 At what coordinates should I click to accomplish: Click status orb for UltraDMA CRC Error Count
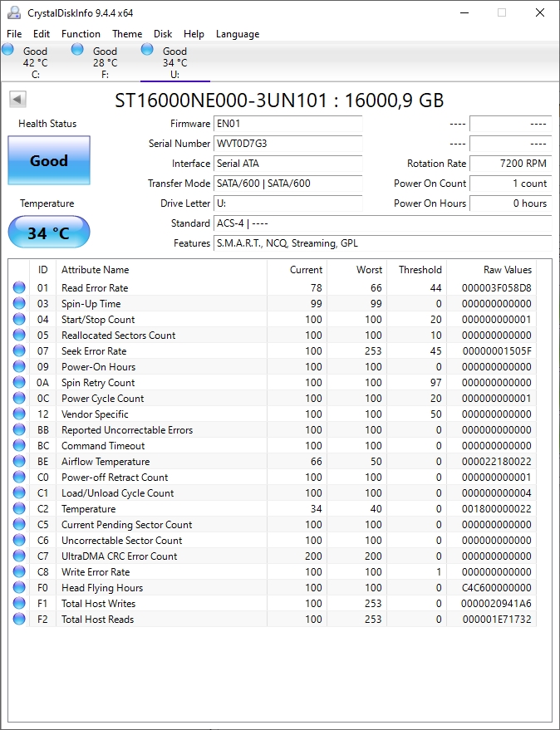tap(19, 556)
